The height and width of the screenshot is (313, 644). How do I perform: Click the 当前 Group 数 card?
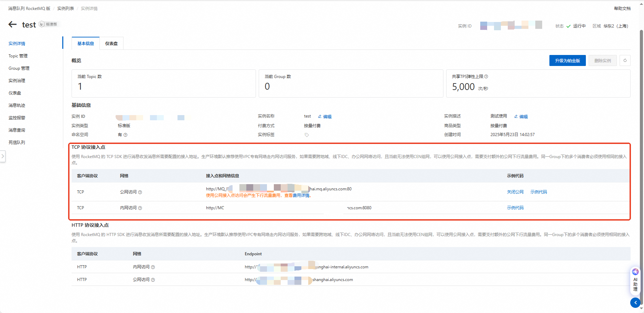pyautogui.click(x=351, y=83)
